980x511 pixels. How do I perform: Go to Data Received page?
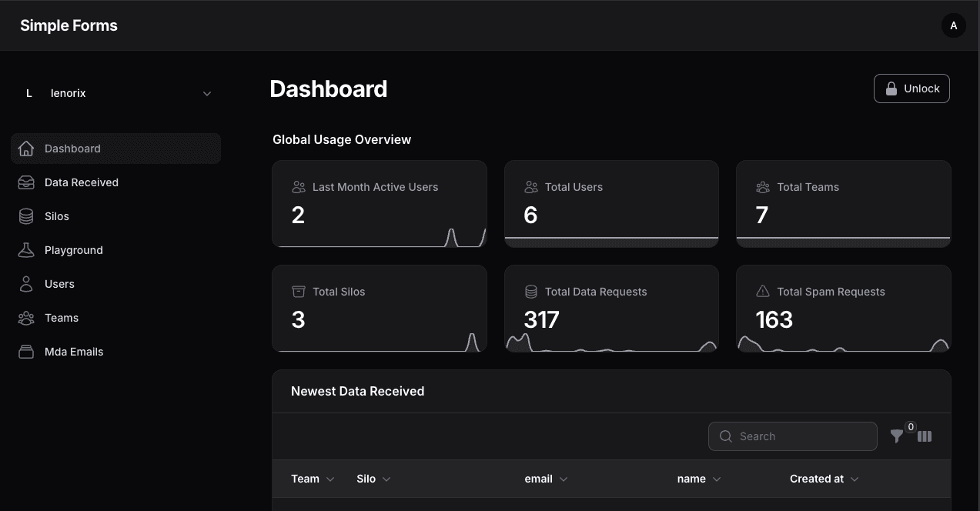[82, 182]
